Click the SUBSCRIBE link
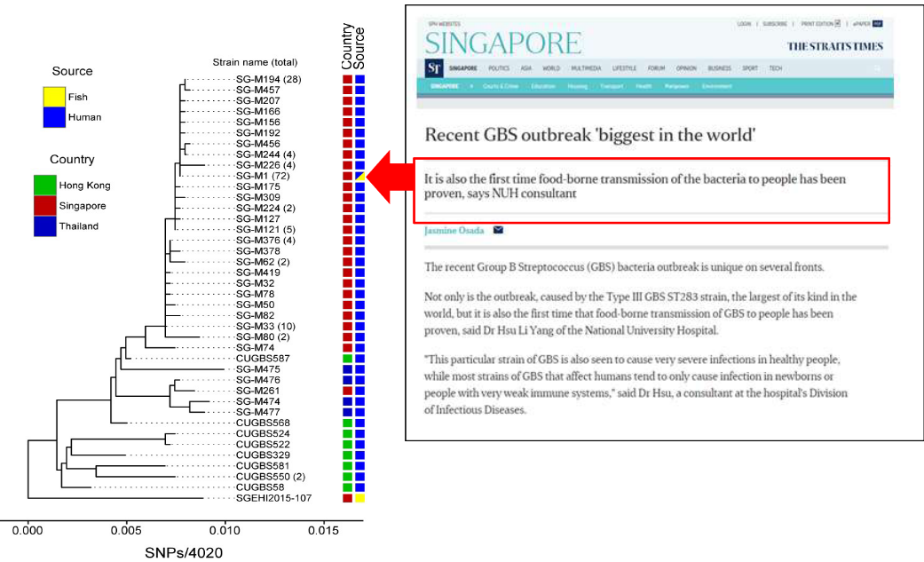The height and width of the screenshot is (562, 924). [776, 24]
